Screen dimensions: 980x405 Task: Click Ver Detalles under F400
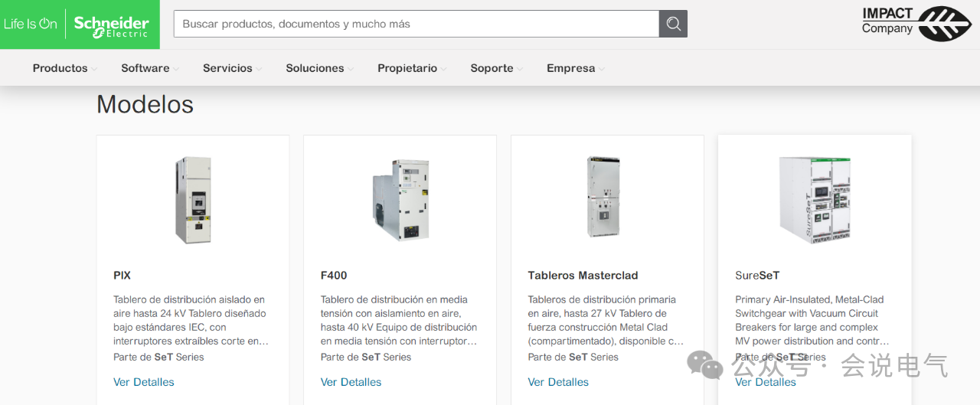351,382
